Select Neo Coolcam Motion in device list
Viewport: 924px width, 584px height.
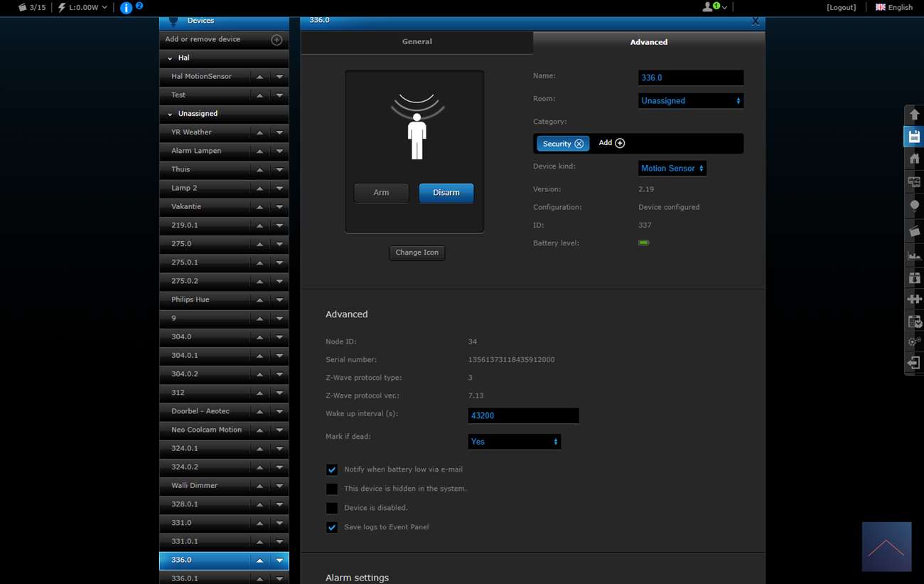pyautogui.click(x=206, y=430)
